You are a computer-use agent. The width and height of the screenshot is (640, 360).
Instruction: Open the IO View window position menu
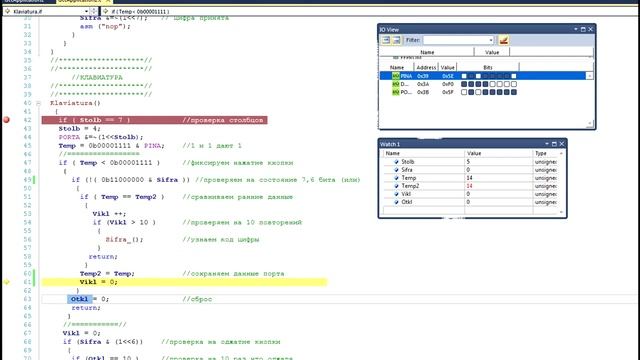point(576,29)
